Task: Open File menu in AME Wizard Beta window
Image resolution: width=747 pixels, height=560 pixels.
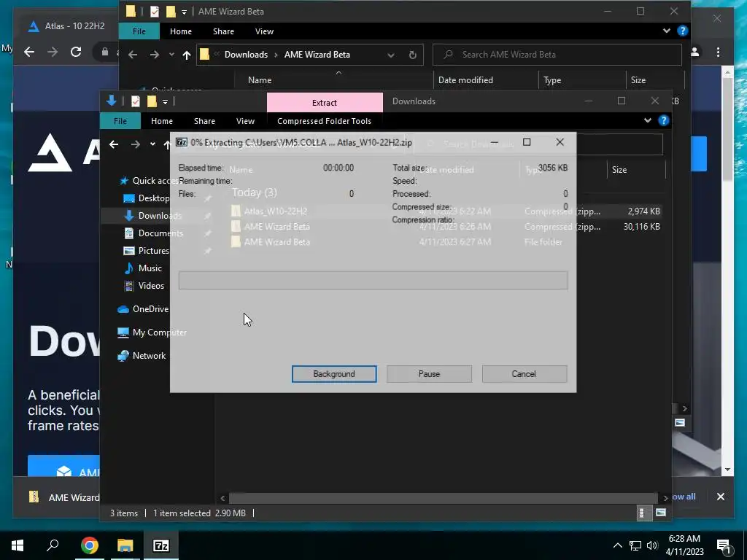Action: click(x=139, y=31)
